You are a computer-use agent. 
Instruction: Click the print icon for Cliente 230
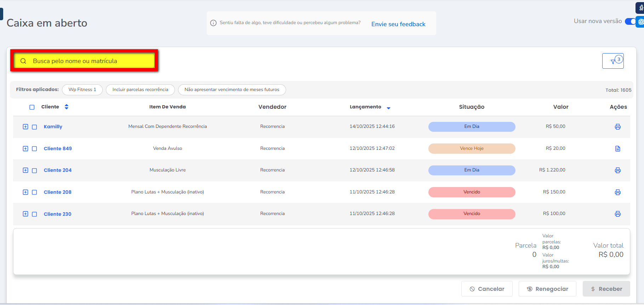pos(617,214)
